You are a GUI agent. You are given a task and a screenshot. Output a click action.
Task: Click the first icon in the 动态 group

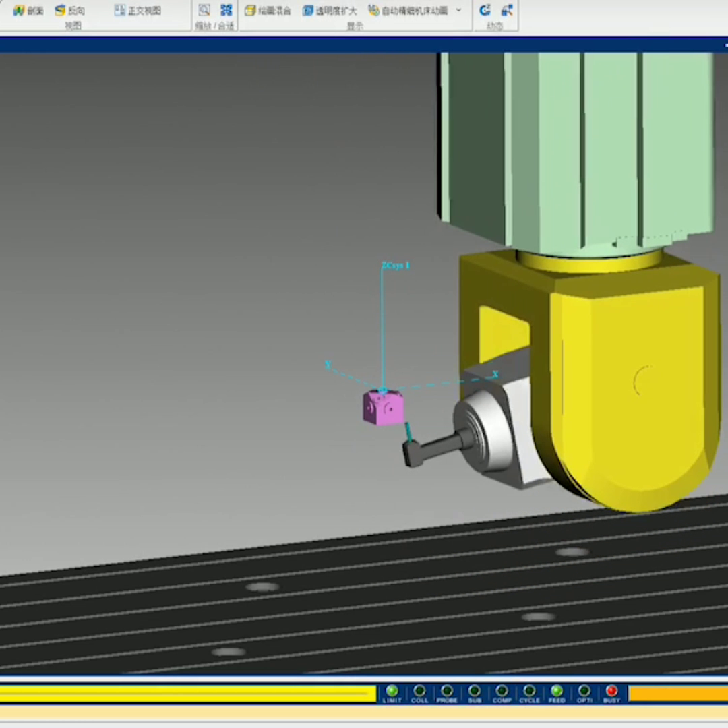click(484, 10)
